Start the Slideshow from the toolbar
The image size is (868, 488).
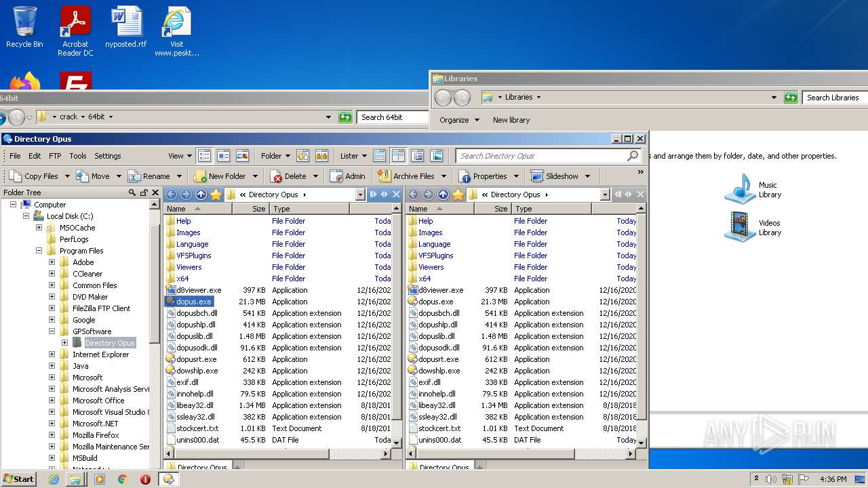[x=555, y=176]
